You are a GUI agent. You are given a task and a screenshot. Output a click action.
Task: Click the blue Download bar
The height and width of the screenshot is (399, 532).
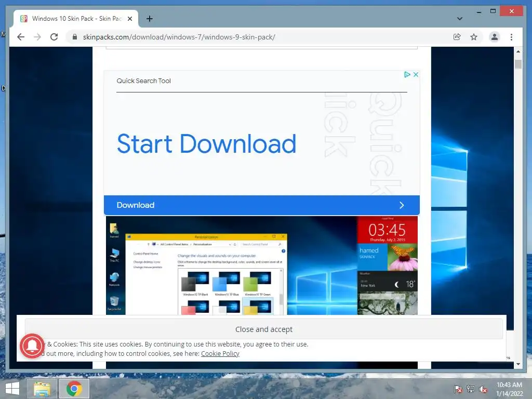tap(262, 205)
